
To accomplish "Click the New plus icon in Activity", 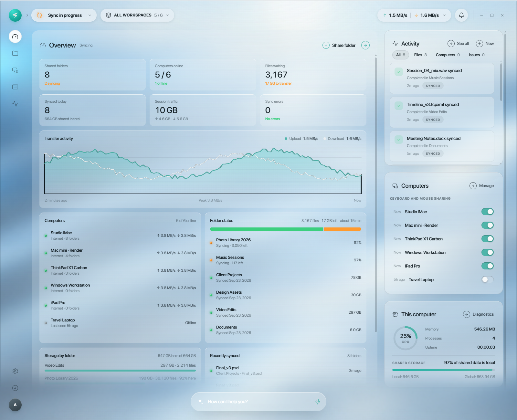I will click(480, 44).
